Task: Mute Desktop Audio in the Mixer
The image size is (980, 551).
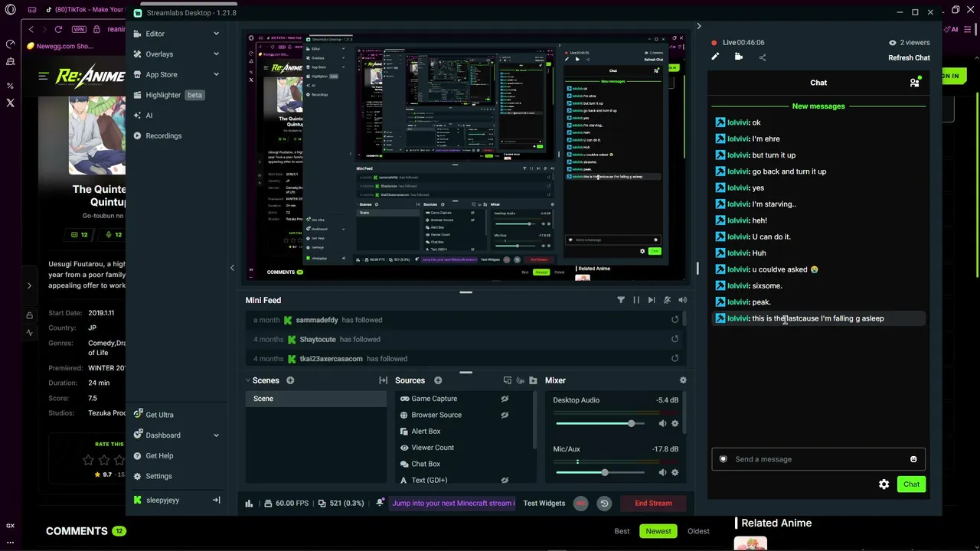Action: tap(662, 423)
